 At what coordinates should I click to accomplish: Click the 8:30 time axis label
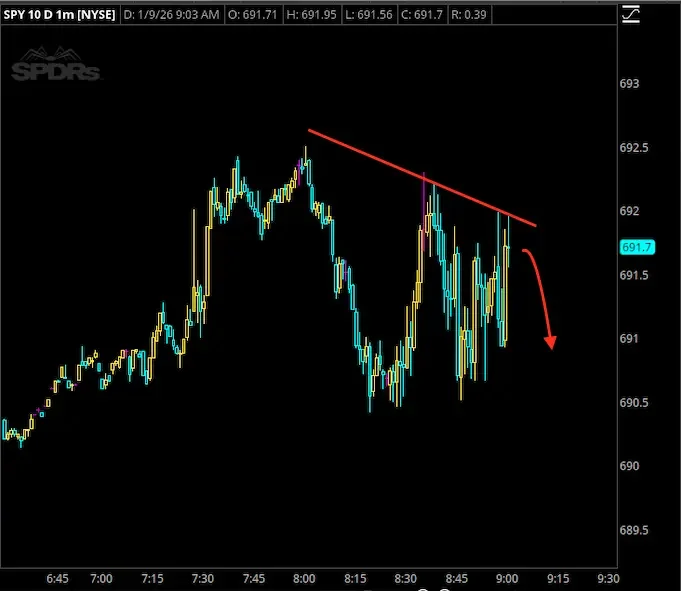point(406,579)
